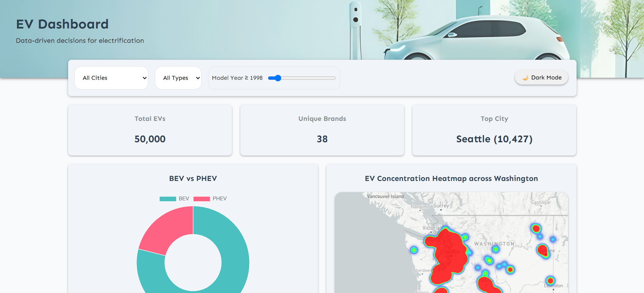Click the Lewiston hotspot on heatmap

pos(550,281)
